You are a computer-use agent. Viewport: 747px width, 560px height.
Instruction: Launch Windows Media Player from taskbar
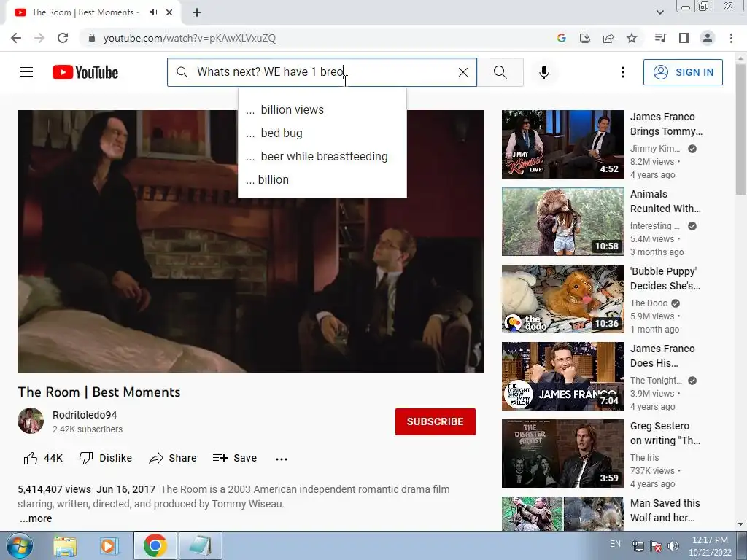109,546
